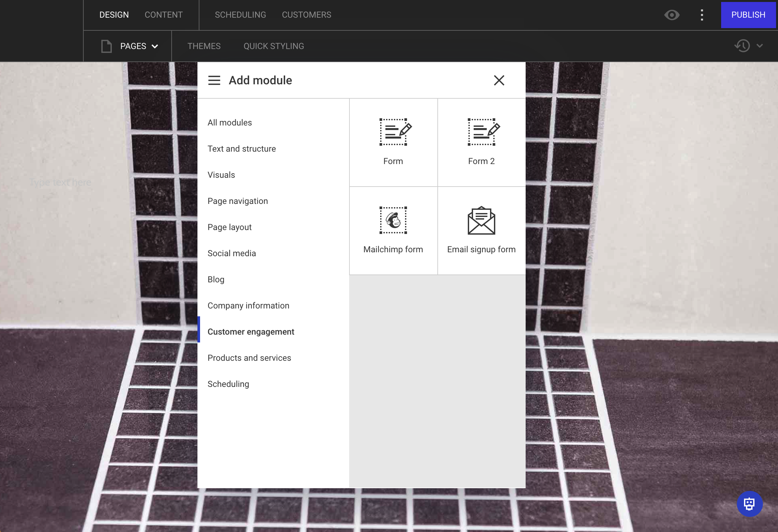Click the preview eye icon

pos(672,15)
